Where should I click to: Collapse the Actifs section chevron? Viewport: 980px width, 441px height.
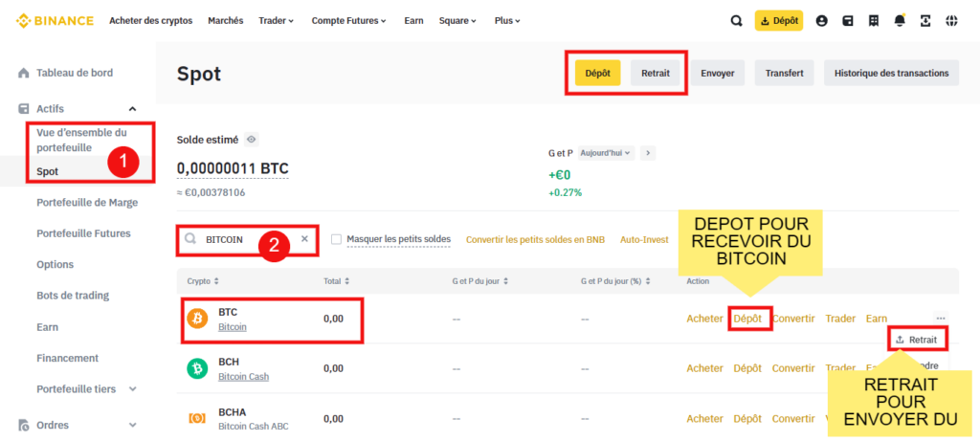(x=132, y=109)
